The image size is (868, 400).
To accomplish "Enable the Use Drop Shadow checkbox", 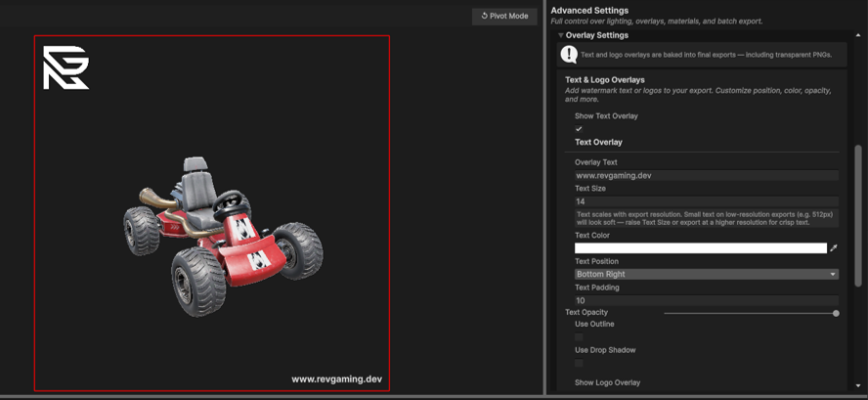I will (579, 364).
